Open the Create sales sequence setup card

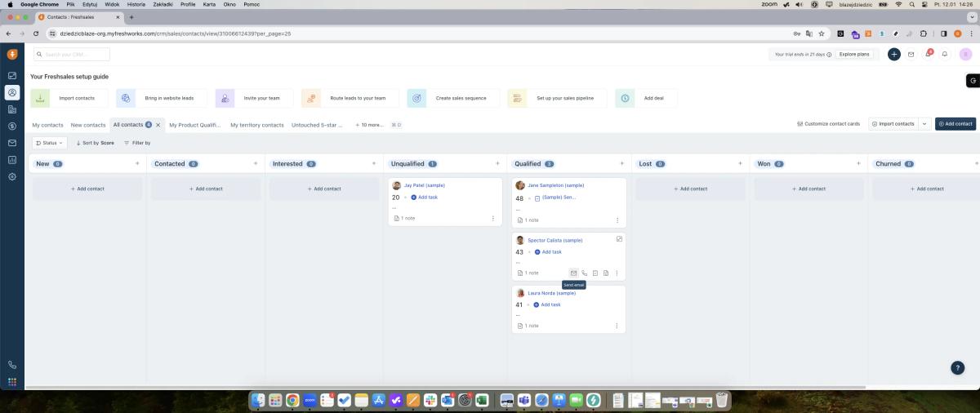pyautogui.click(x=453, y=98)
